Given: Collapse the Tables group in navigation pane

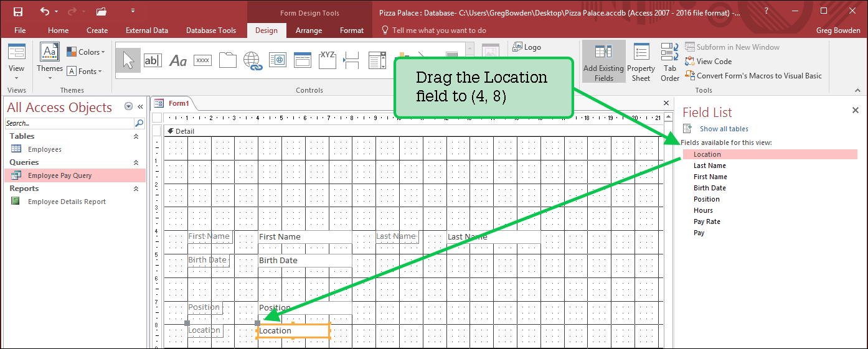Looking at the screenshot, I should pos(136,136).
